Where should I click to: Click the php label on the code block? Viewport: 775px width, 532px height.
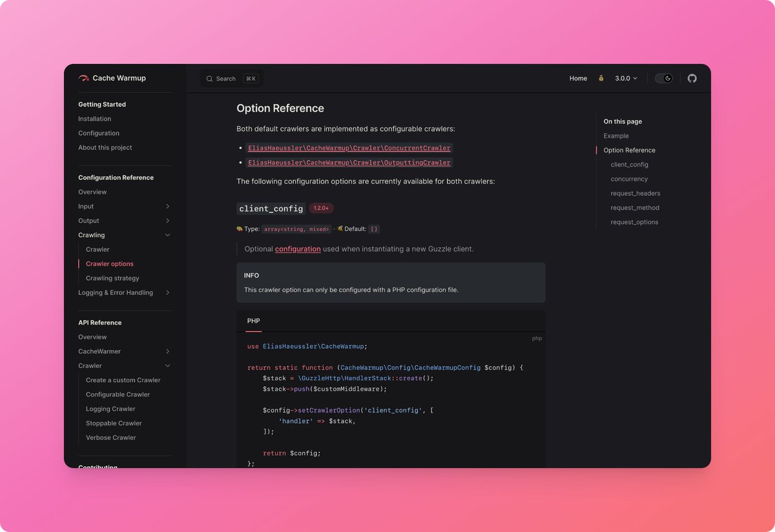[x=536, y=338]
